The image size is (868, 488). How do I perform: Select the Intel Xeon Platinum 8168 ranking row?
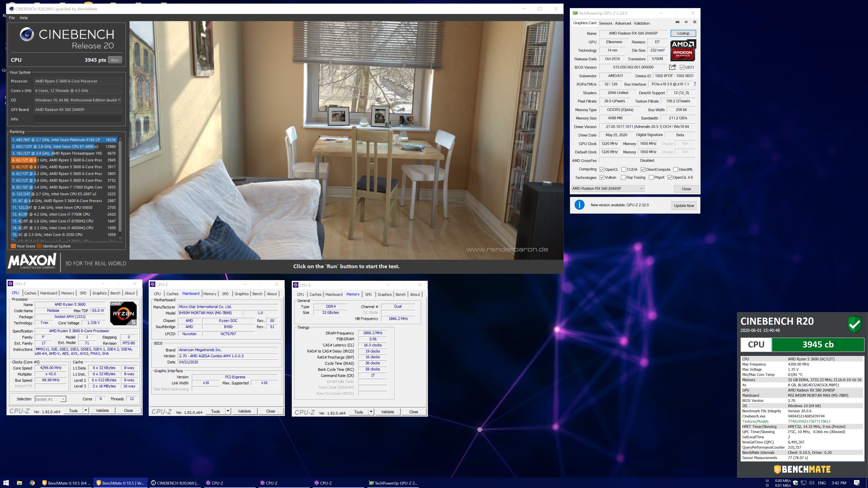64,140
